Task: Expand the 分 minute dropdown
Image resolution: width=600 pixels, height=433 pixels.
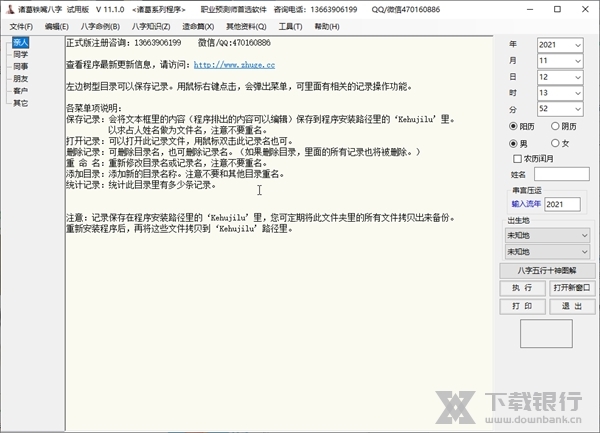Action: point(577,109)
